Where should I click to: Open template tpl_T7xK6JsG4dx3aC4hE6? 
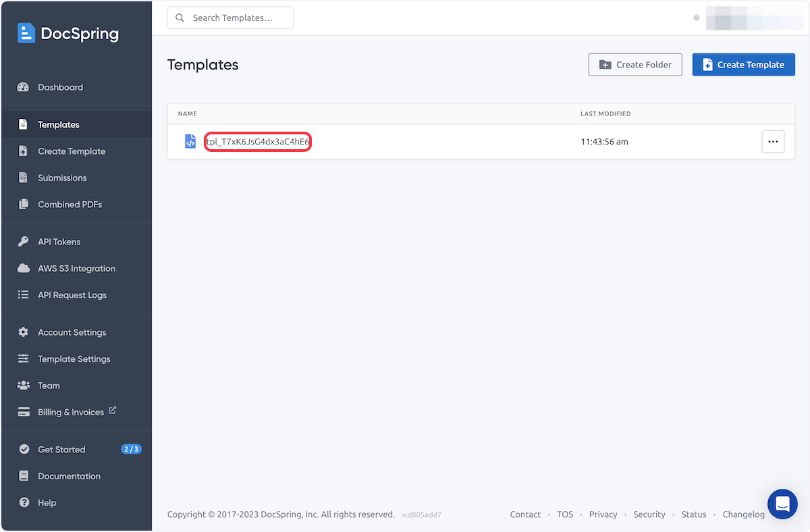[258, 142]
